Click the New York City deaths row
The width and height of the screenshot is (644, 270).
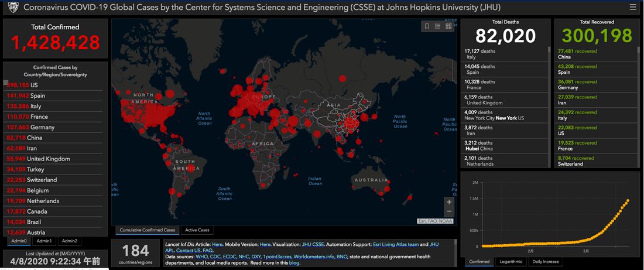503,115
